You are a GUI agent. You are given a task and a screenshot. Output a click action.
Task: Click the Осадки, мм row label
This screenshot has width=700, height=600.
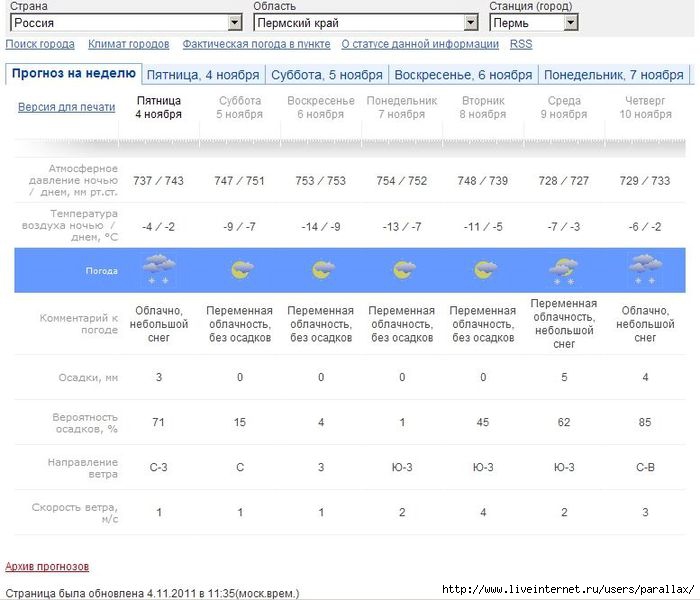(88, 378)
